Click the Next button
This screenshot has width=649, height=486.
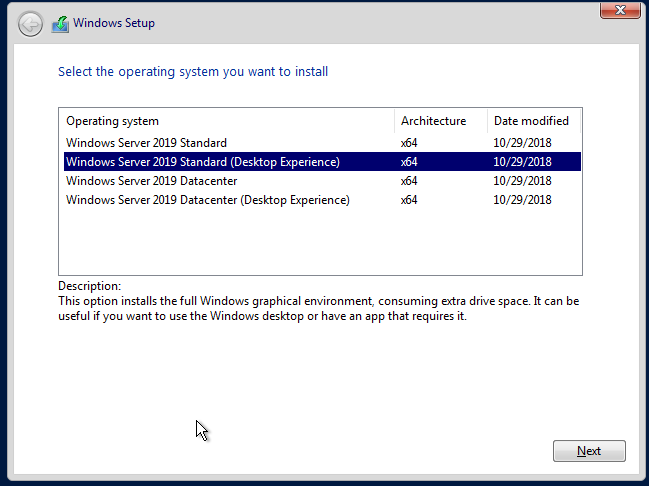(x=589, y=451)
